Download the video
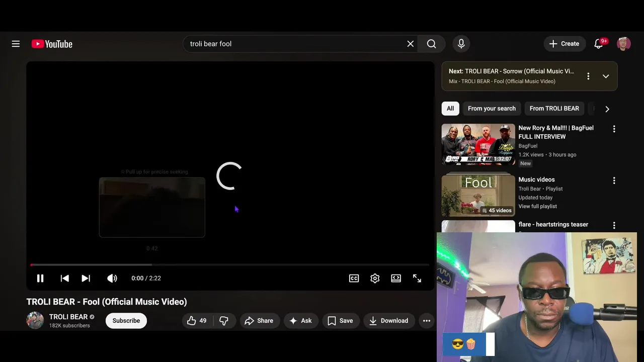 [388, 321]
